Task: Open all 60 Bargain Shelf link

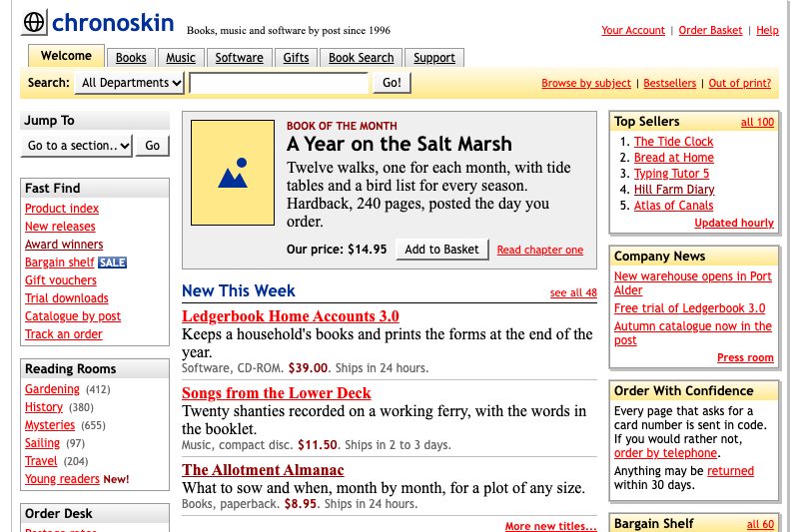Action: tap(760, 524)
